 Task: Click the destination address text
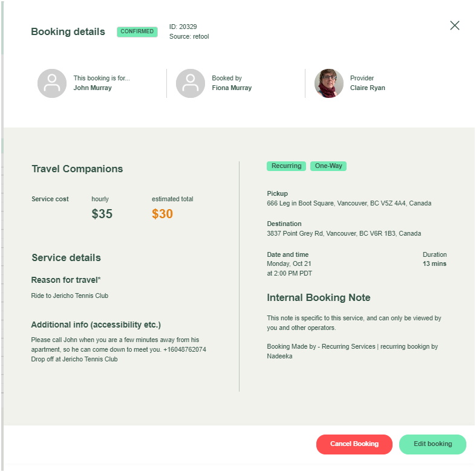click(344, 233)
